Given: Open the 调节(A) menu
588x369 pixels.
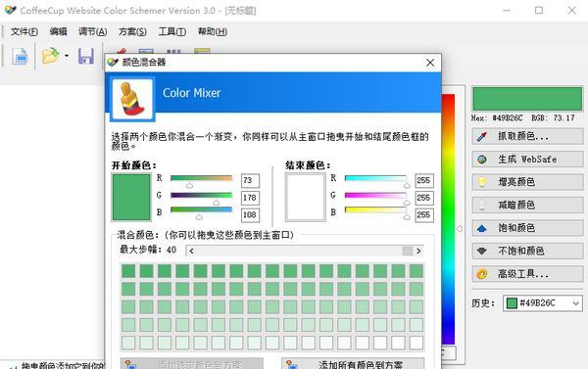Looking at the screenshot, I should click(93, 32).
